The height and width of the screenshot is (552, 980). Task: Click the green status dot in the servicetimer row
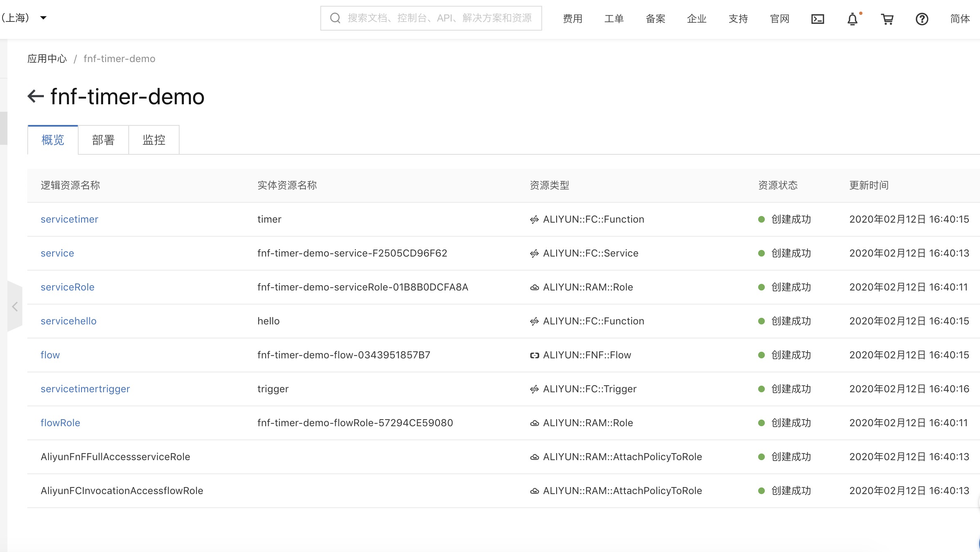point(761,219)
